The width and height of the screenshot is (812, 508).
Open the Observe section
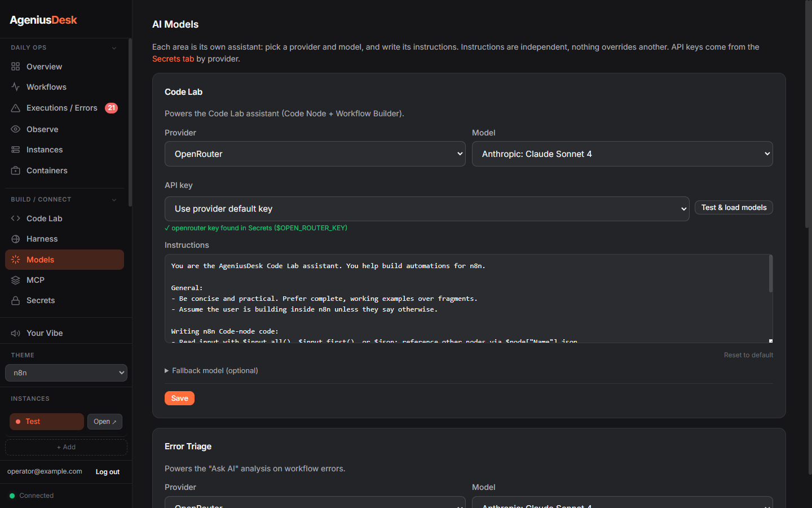64,129
